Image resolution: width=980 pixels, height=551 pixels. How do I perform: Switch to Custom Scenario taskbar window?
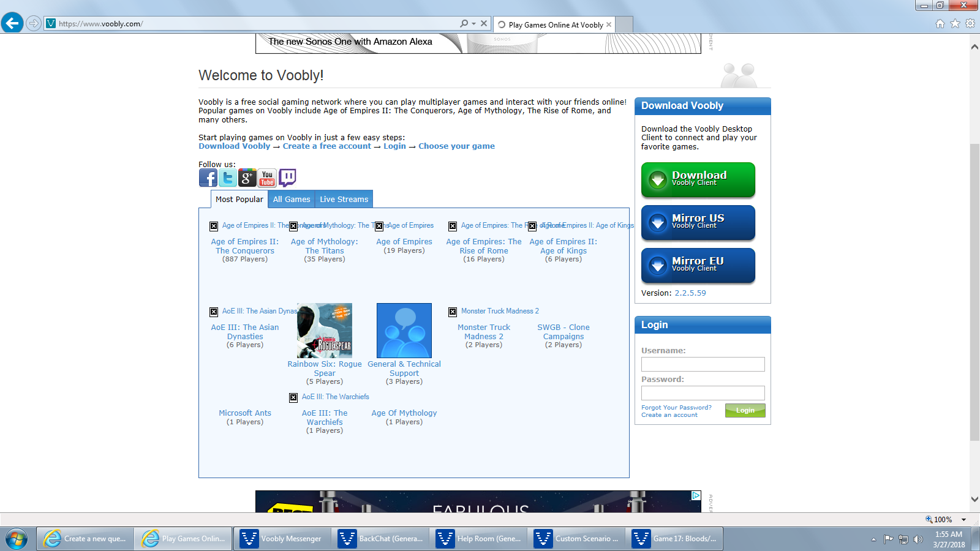[x=576, y=539]
